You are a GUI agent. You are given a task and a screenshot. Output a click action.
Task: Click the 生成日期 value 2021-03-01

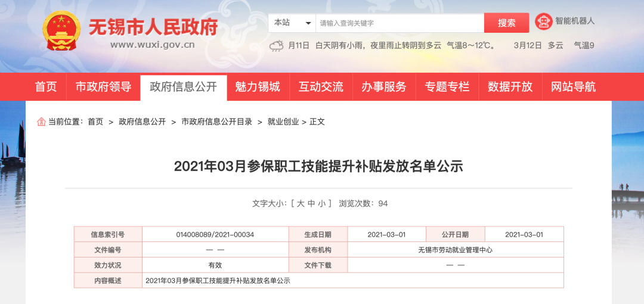386,235
